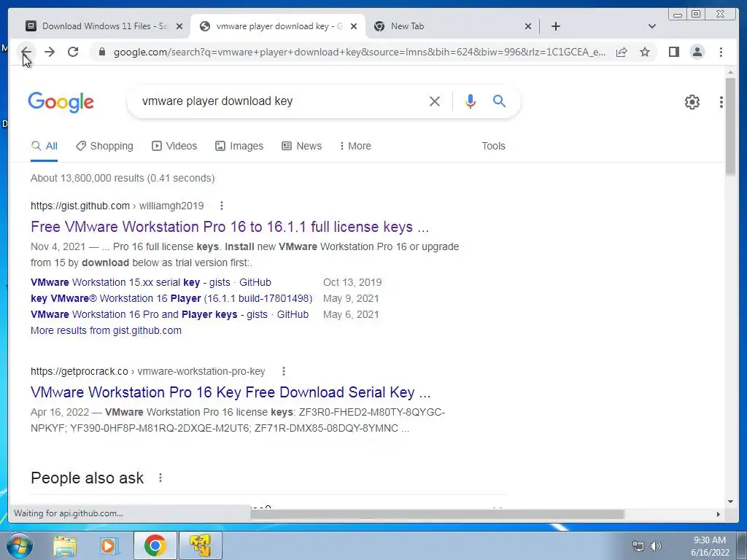Open Free VMware Workstation Pro 16 result

(230, 227)
